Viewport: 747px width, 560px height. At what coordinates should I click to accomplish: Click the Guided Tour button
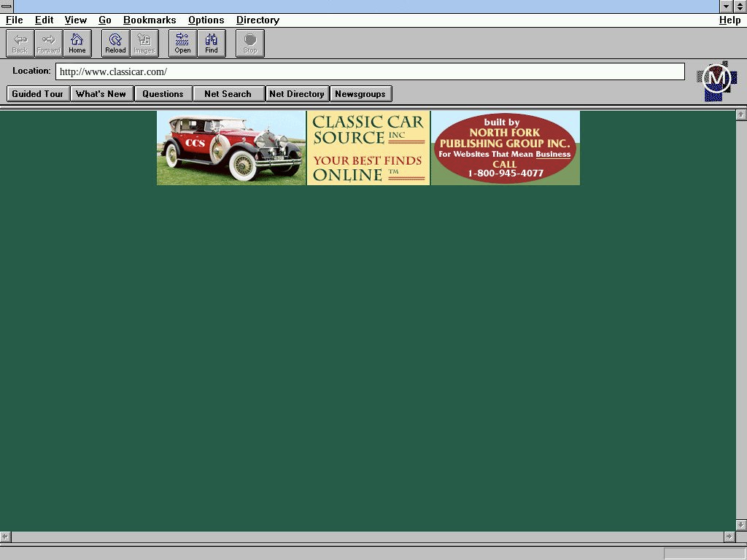[38, 94]
